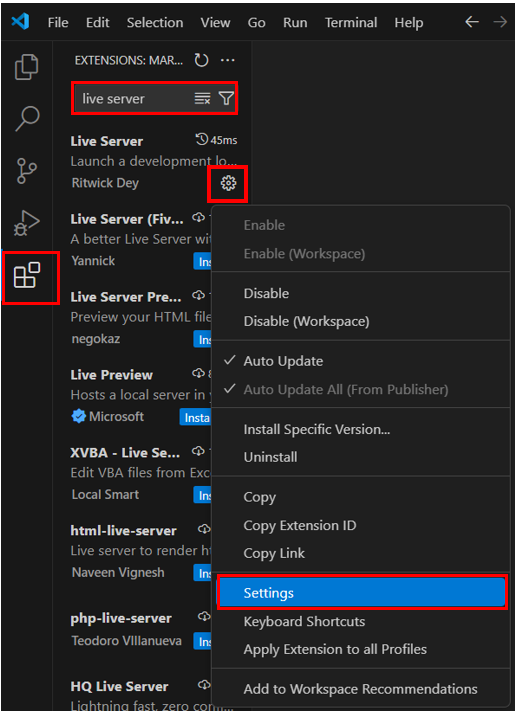Choose Add to Workspace Recommendations
The height and width of the screenshot is (714, 518).
(361, 689)
